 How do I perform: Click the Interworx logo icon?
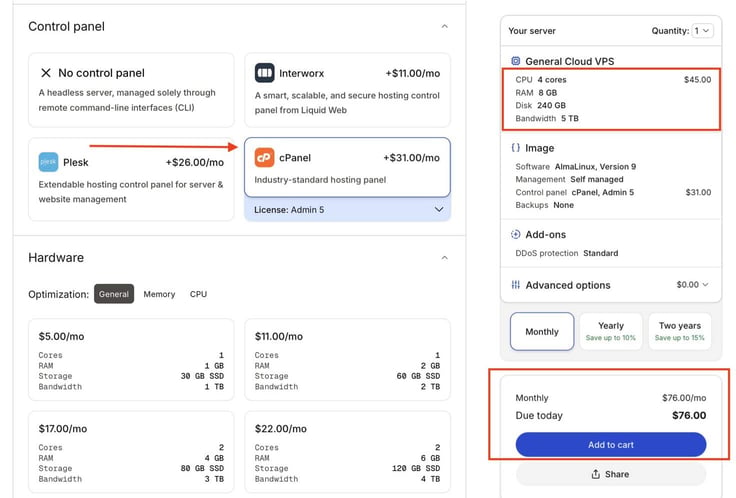click(264, 73)
